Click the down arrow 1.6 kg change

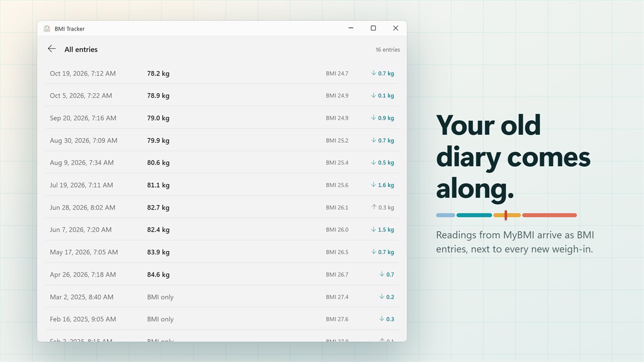coord(382,185)
